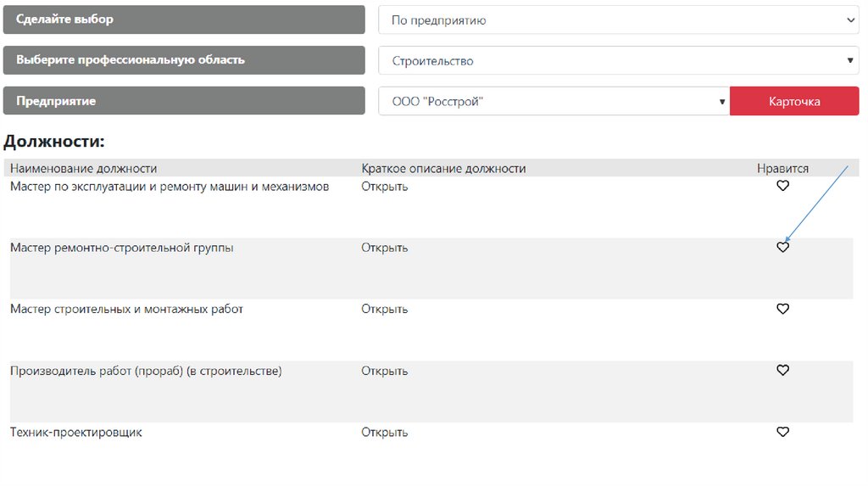Toggle heart for Техник-проектировщик
The height and width of the screenshot is (487, 868).
(x=782, y=432)
